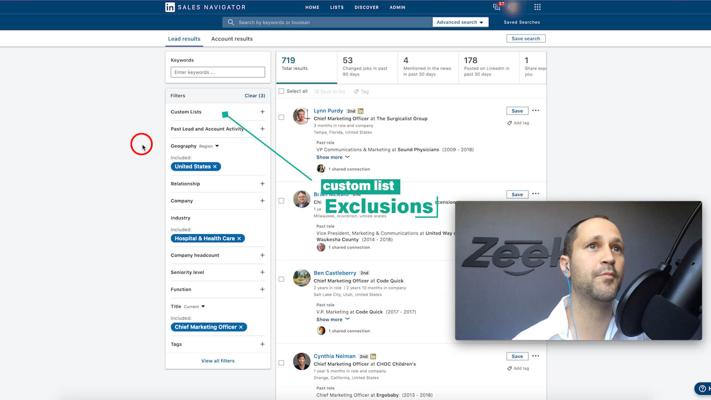The width and height of the screenshot is (711, 400).
Task: Open more options for Cynthia Neiman
Action: click(x=536, y=356)
